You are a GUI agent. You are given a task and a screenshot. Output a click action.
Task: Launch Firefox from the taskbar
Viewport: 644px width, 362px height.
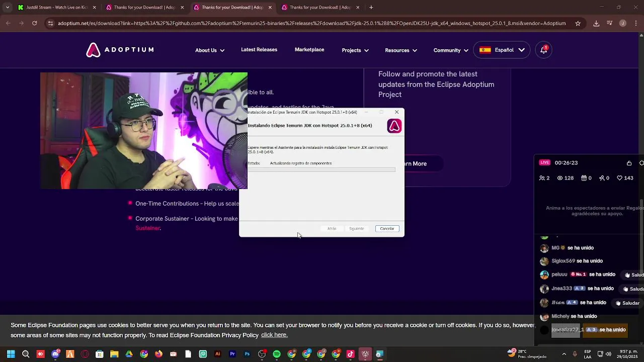pos(159,354)
